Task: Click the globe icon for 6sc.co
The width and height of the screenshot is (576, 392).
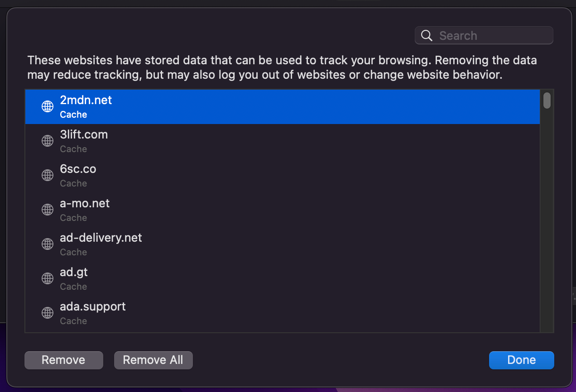Action: (48, 175)
